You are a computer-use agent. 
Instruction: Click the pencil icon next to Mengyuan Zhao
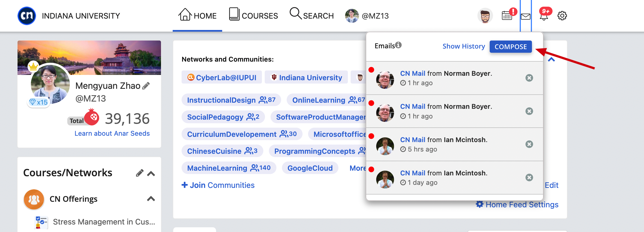pyautogui.click(x=146, y=86)
